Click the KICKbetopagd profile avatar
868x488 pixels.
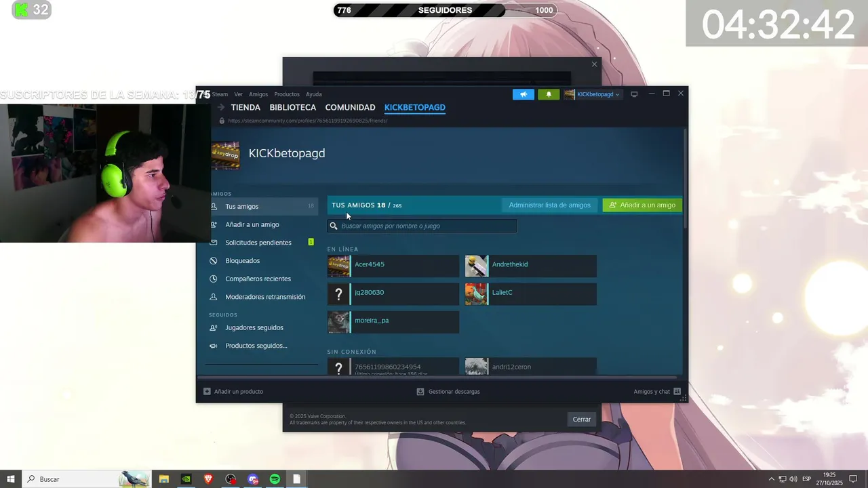point(225,155)
